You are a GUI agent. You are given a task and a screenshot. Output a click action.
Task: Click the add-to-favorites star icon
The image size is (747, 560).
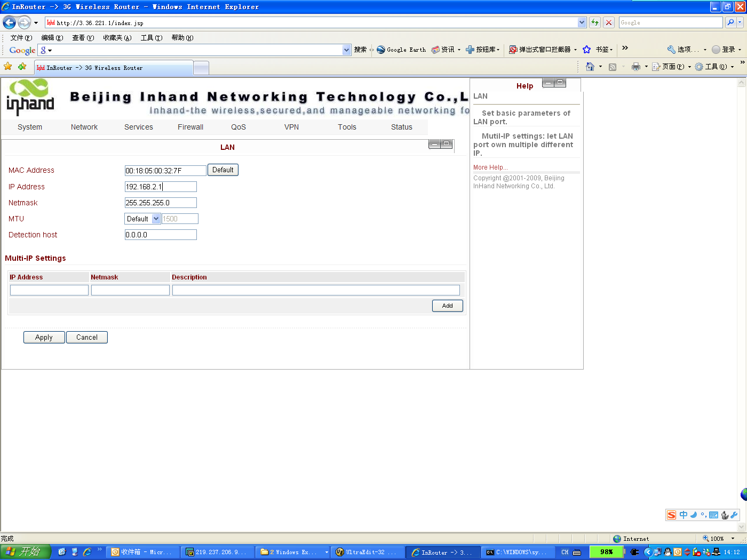click(x=7, y=67)
